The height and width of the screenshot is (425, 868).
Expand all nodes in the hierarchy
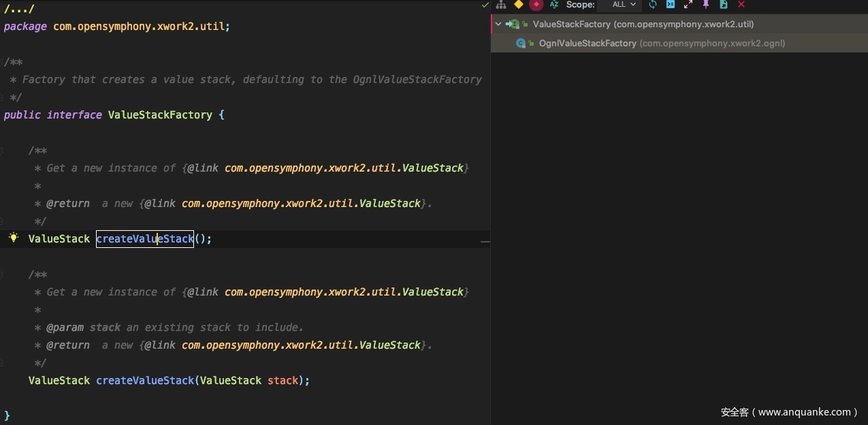[x=688, y=5]
